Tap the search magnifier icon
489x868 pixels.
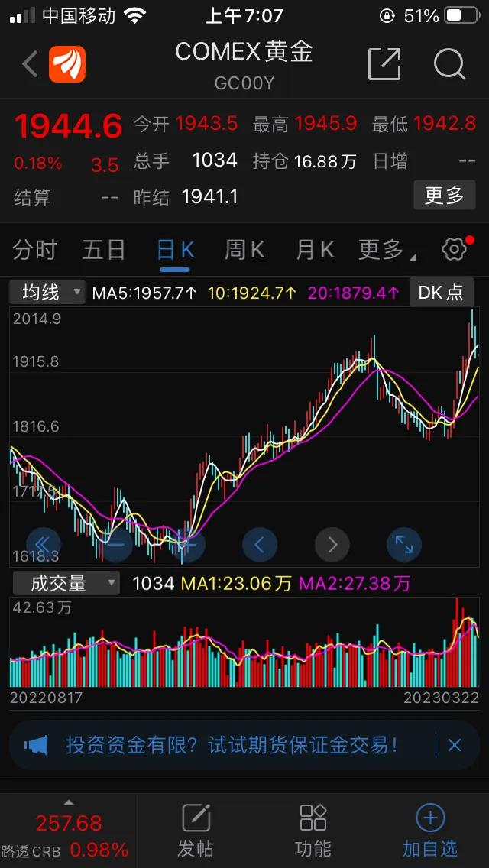click(449, 64)
